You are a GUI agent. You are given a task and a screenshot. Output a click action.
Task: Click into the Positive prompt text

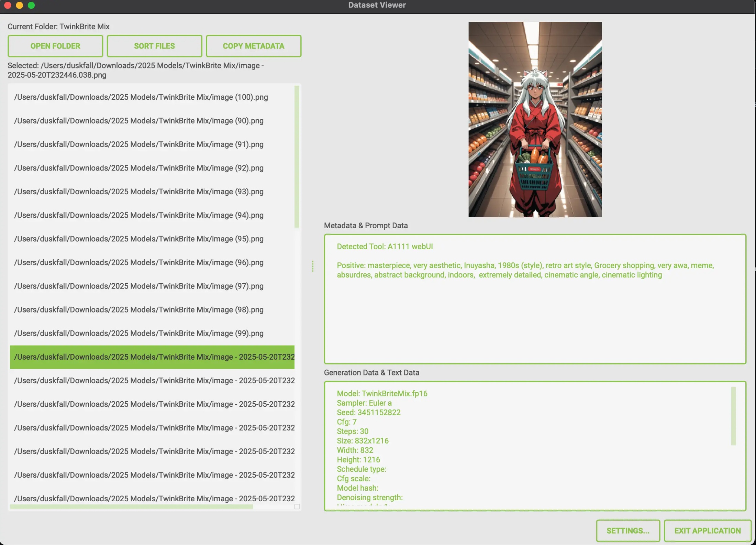point(525,270)
